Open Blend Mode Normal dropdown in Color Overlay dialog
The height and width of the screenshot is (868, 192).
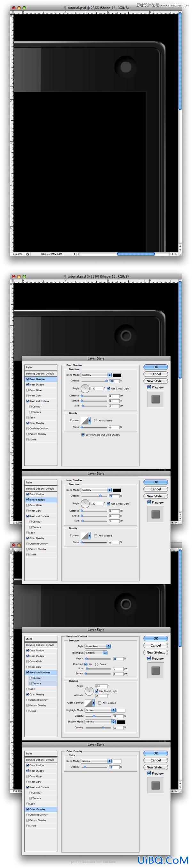pos(96,761)
